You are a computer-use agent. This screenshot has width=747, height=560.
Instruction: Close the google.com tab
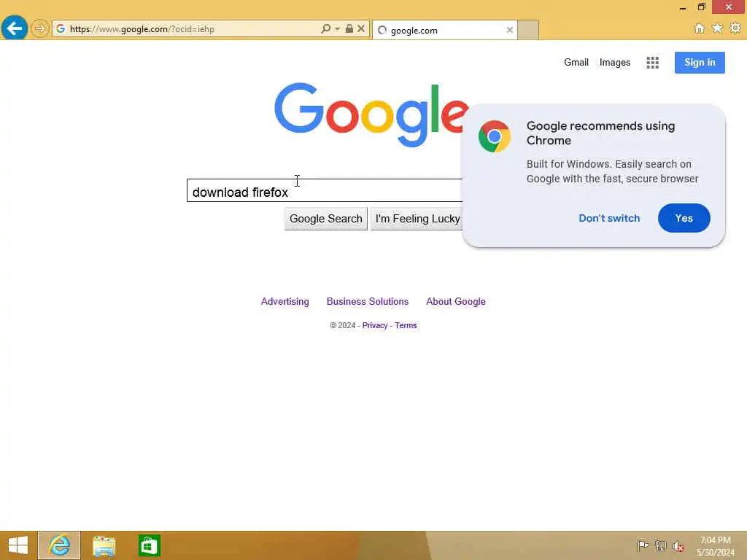tap(510, 30)
